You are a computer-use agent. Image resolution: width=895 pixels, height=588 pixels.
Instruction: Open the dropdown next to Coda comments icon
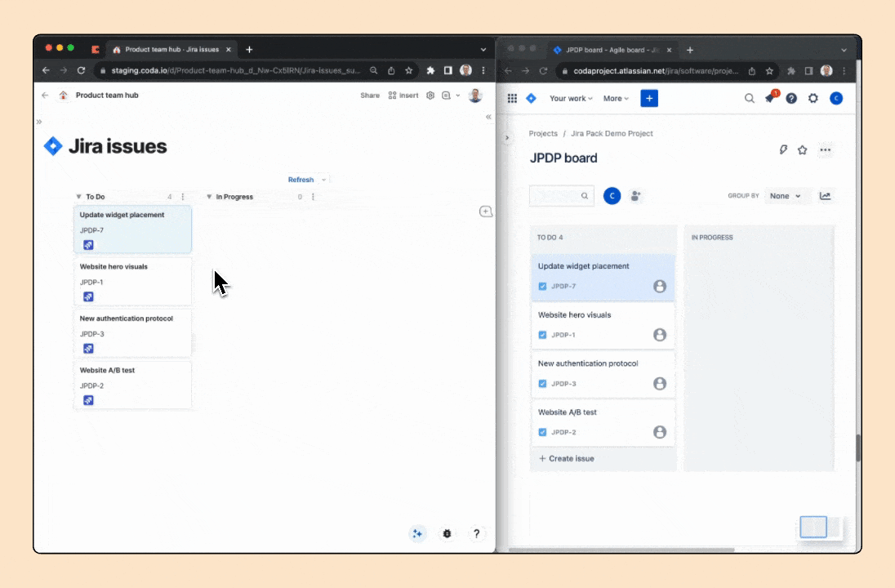coord(458,96)
